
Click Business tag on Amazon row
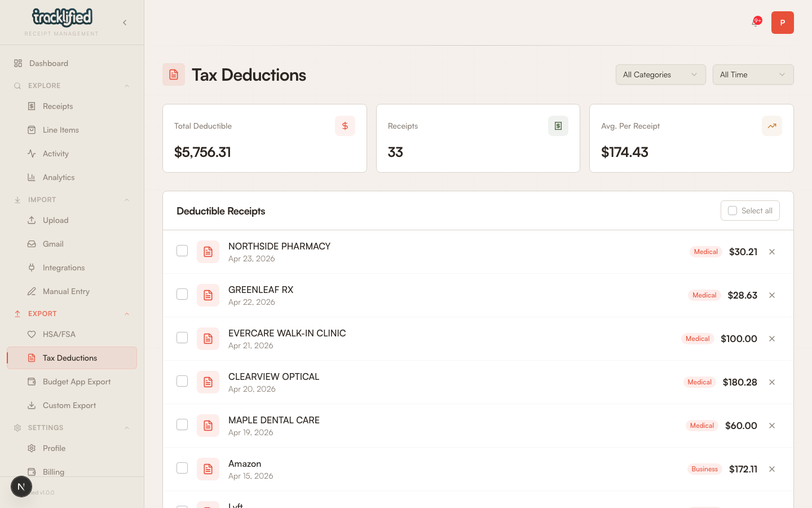coord(704,469)
